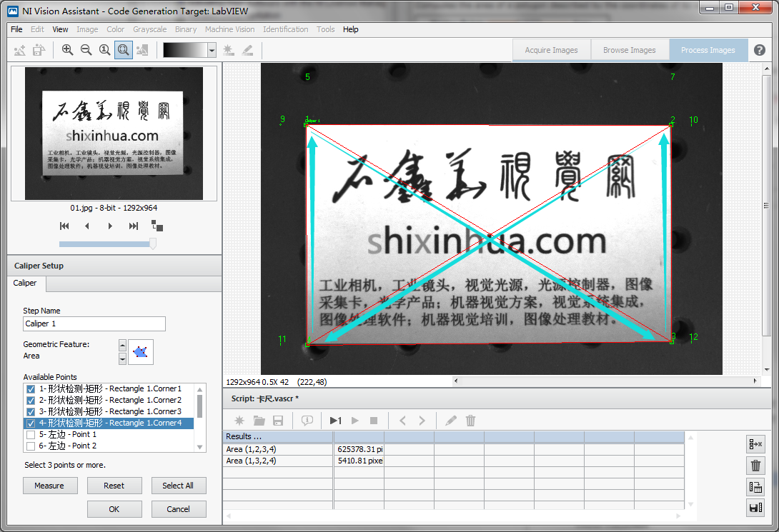Screen dimensions: 779x532
Task: Select the Caliper tab
Action: point(25,283)
